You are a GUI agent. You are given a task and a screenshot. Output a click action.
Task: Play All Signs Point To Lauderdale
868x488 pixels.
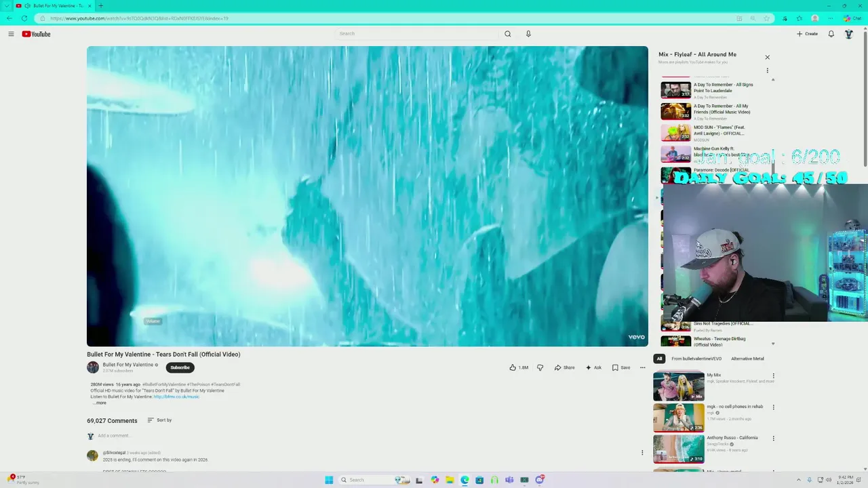tap(709, 90)
